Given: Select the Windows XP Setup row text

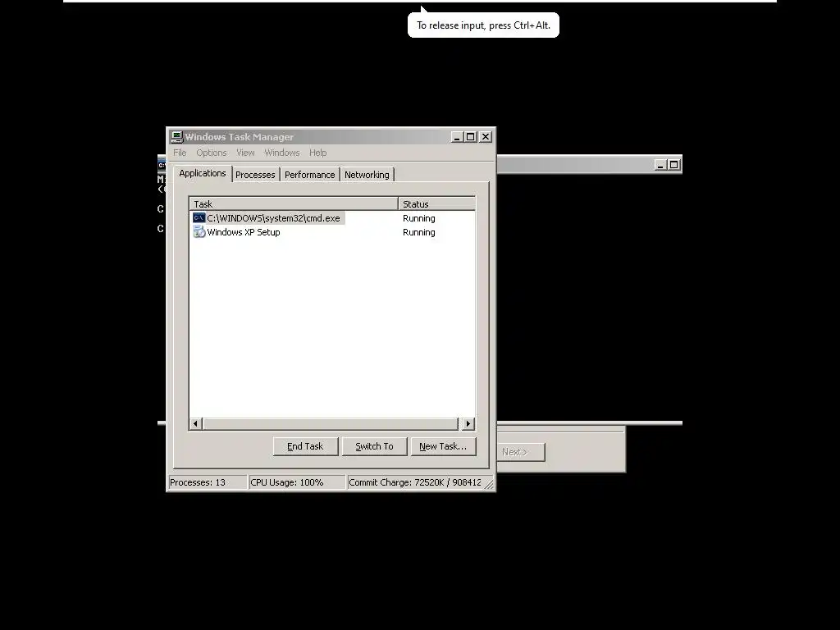Looking at the screenshot, I should pyautogui.click(x=244, y=232).
